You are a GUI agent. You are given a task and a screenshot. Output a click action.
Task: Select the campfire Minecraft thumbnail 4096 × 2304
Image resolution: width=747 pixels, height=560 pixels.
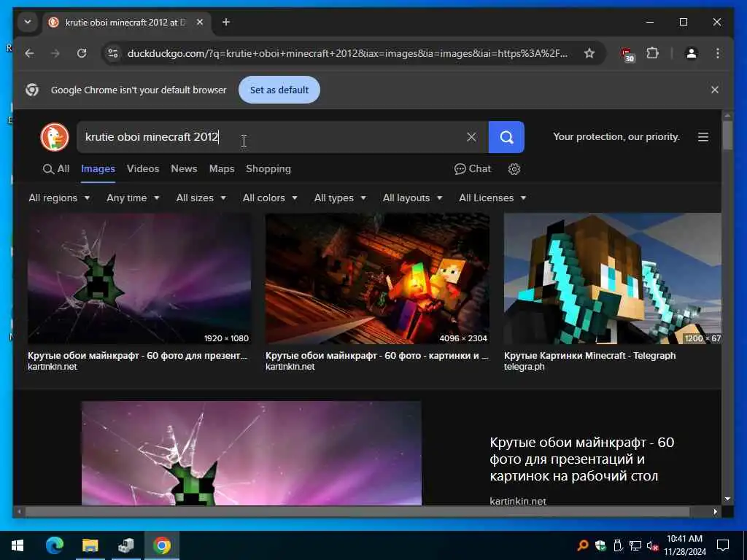point(377,279)
